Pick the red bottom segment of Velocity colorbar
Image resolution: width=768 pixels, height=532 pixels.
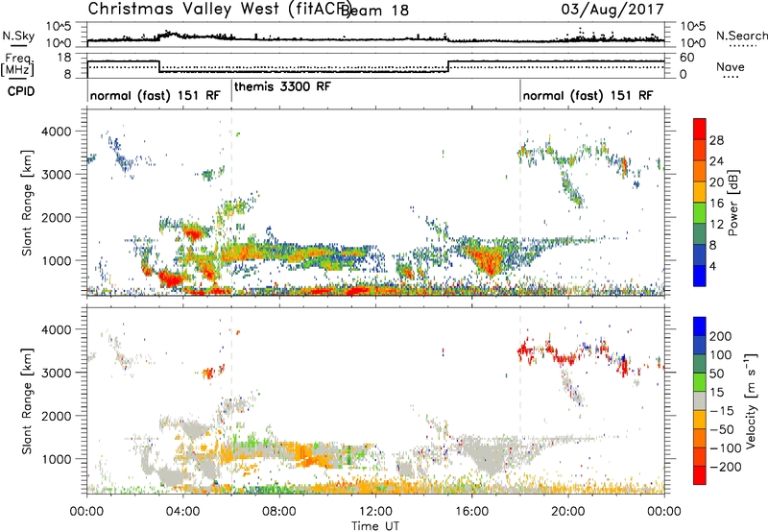tap(700, 475)
